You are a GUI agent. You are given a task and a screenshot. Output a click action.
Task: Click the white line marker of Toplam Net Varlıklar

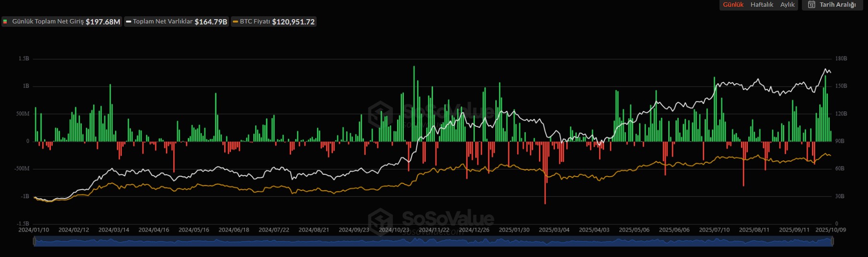coord(128,22)
